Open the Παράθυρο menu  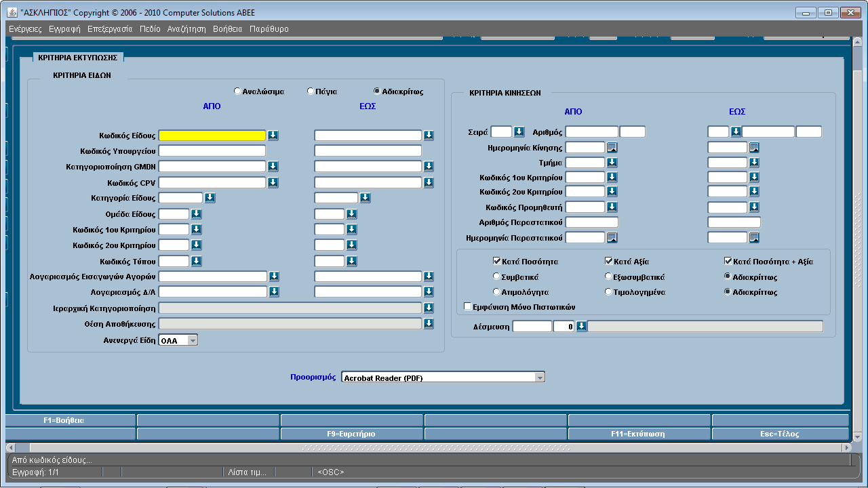point(269,29)
